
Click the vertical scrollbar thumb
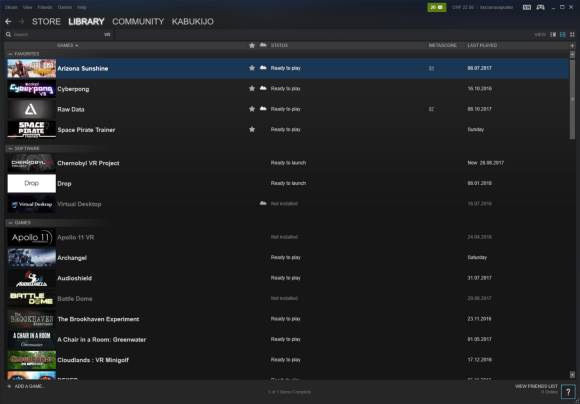[x=572, y=99]
